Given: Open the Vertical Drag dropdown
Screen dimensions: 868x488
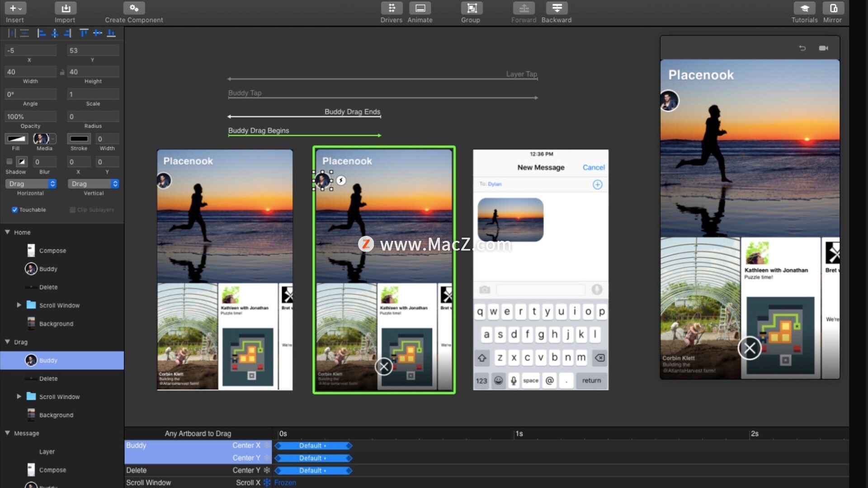Looking at the screenshot, I should click(93, 184).
